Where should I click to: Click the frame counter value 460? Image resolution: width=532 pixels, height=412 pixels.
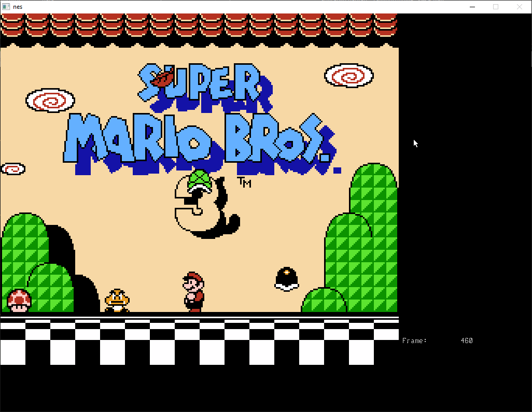[x=467, y=340]
